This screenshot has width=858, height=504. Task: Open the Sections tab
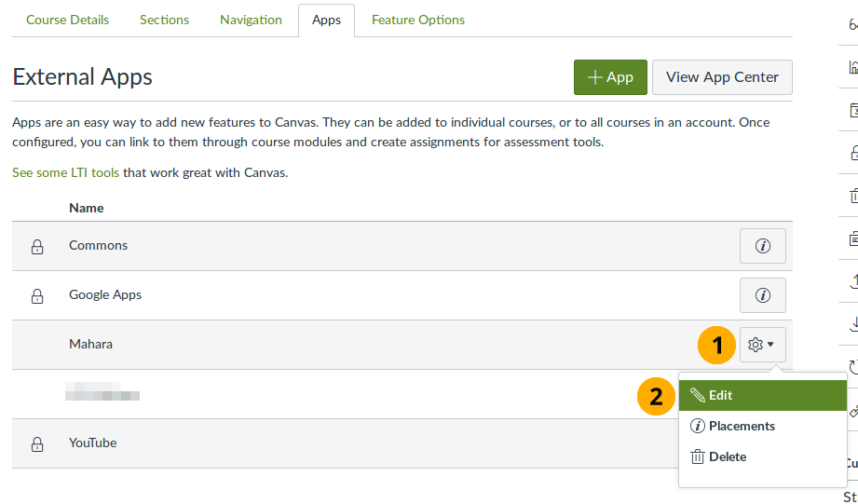click(164, 20)
